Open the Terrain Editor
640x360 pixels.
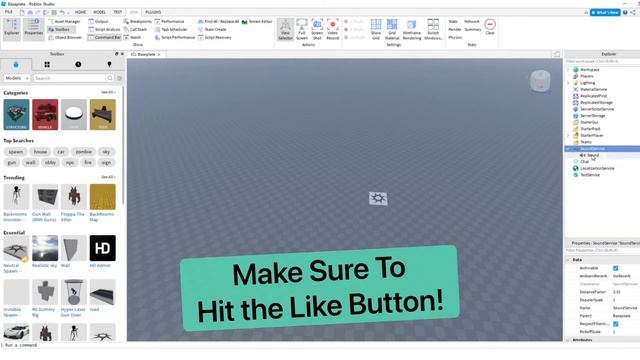257,21
